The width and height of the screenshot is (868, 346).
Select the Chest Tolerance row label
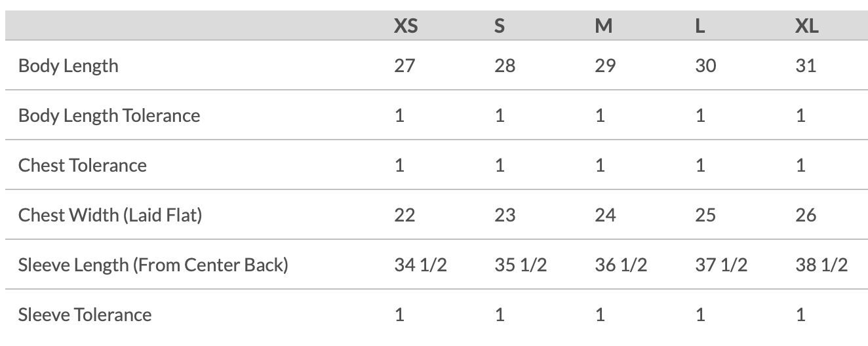(x=82, y=165)
